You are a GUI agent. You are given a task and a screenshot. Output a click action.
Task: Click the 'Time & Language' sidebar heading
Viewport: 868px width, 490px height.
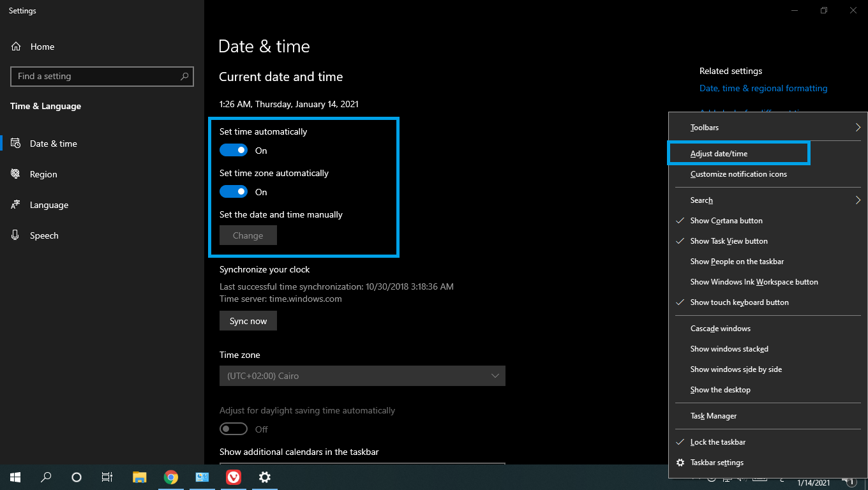tap(45, 106)
